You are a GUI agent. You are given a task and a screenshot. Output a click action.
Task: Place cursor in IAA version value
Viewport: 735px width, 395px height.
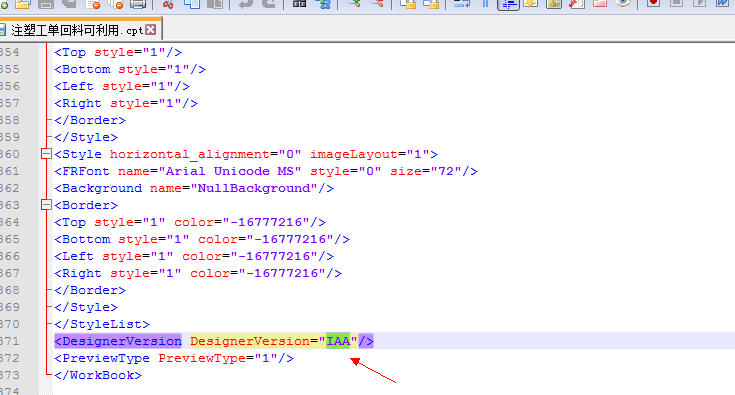[338, 341]
